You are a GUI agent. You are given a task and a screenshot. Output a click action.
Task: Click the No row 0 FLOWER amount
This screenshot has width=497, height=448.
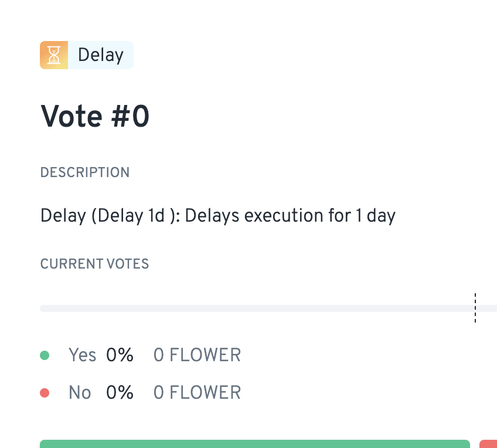click(x=197, y=393)
